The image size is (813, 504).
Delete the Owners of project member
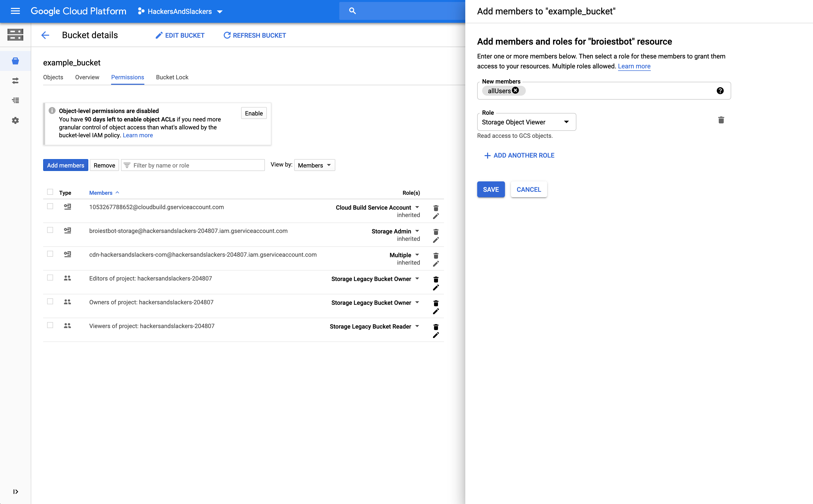coord(436,303)
